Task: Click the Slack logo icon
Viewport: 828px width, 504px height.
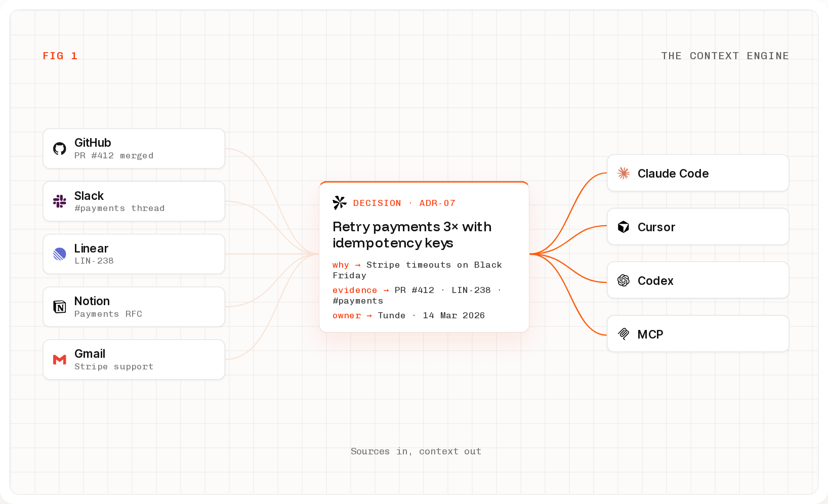Action: click(x=60, y=201)
